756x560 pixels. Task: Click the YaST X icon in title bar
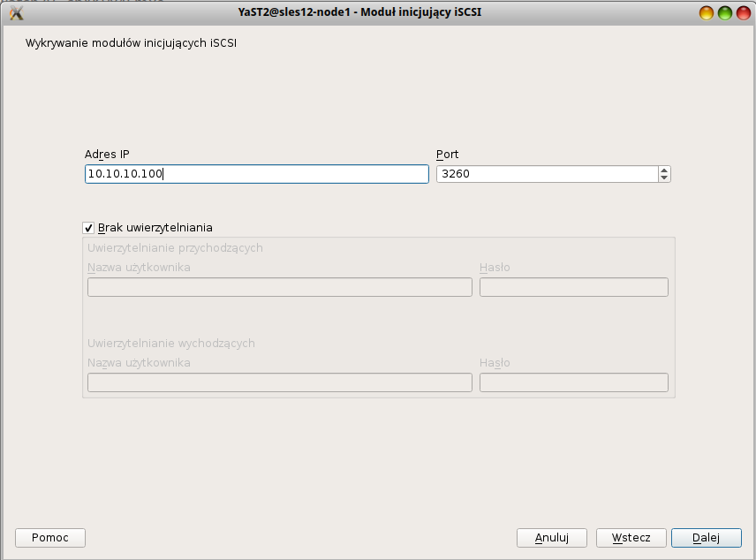coord(17,13)
